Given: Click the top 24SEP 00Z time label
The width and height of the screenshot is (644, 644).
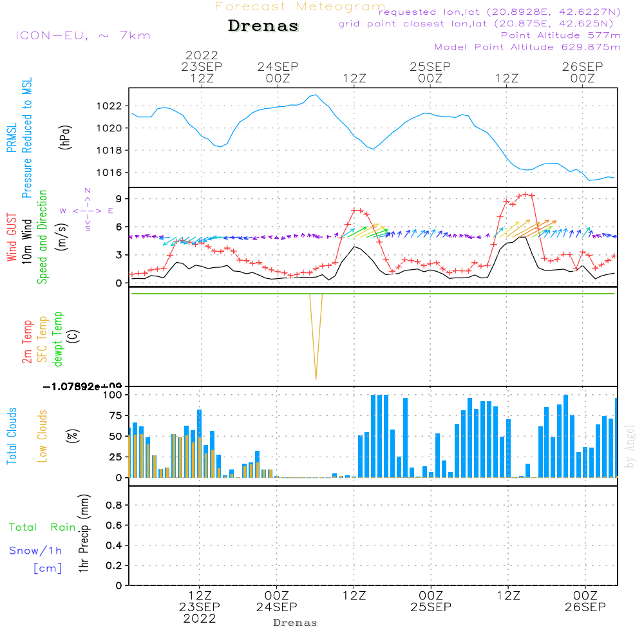Looking at the screenshot, I should click(x=278, y=72).
